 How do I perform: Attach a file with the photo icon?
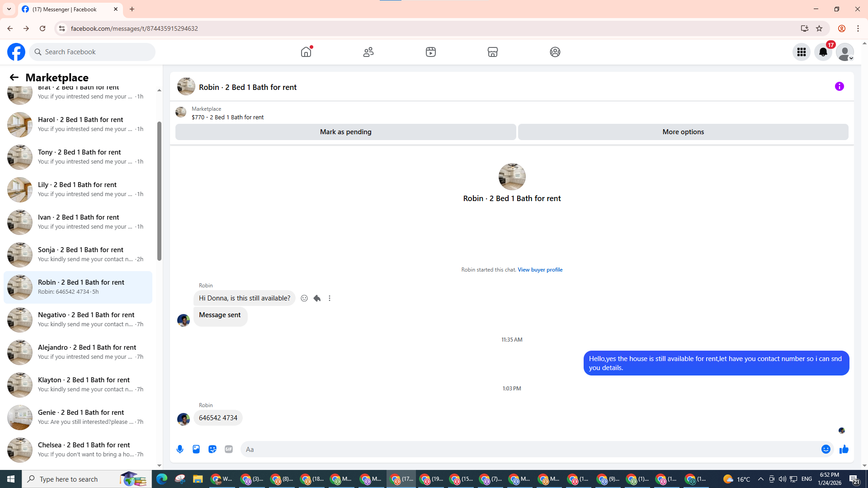[x=196, y=449]
